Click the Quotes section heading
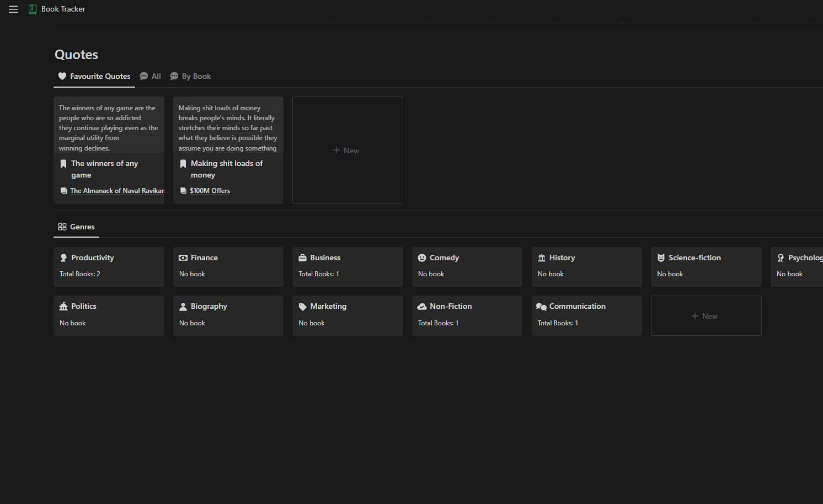 coord(76,55)
